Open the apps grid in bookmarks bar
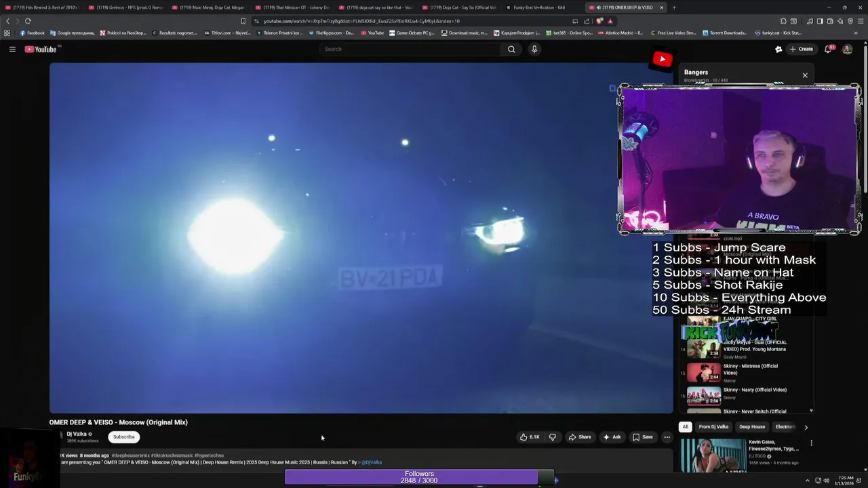 pos(7,33)
